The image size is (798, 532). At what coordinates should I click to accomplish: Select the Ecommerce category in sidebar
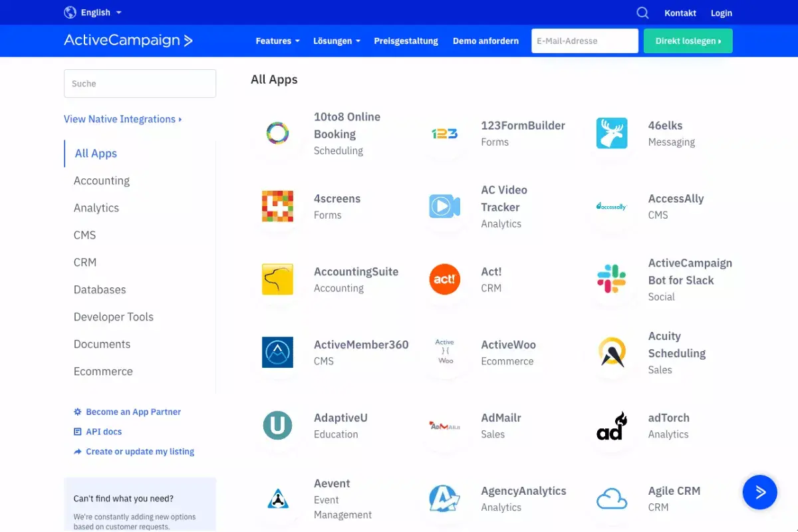[x=103, y=372]
